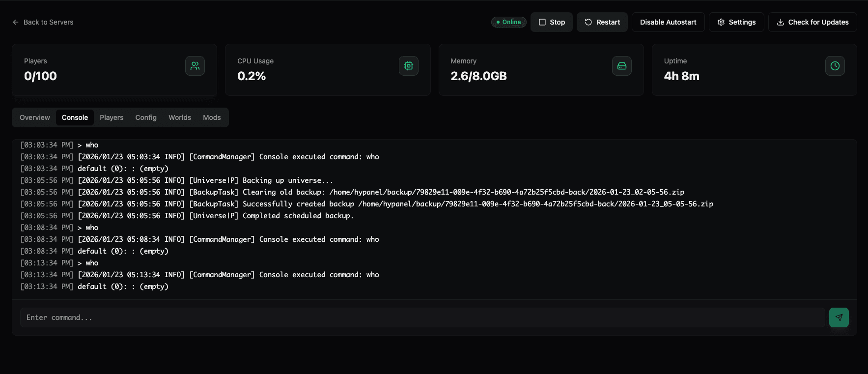Click the 'Memory' card label
Viewport: 868px width, 374px height.
463,61
